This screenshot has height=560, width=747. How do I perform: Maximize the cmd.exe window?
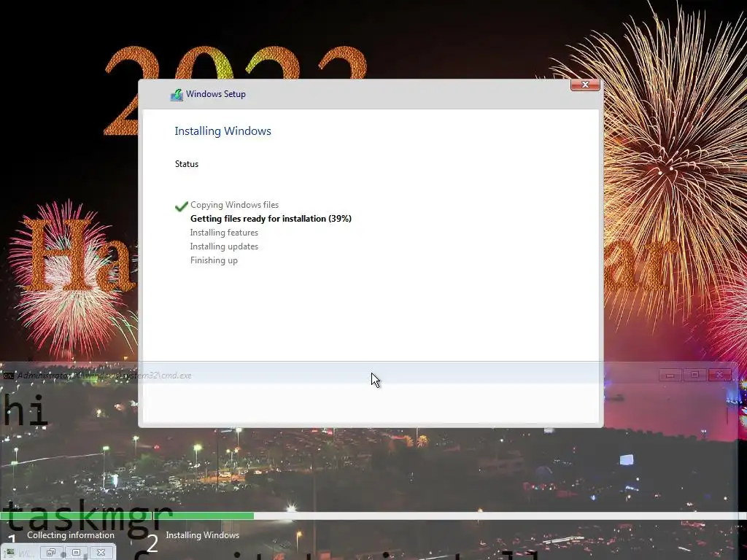[x=694, y=376]
